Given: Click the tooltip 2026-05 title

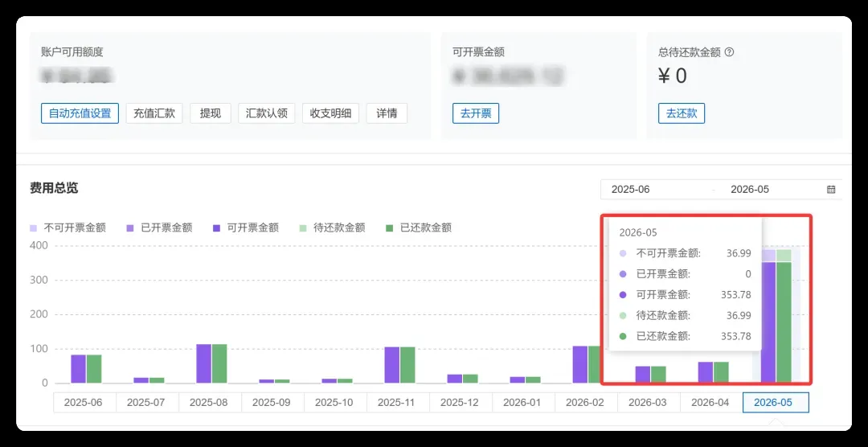Looking at the screenshot, I should click(x=637, y=232).
